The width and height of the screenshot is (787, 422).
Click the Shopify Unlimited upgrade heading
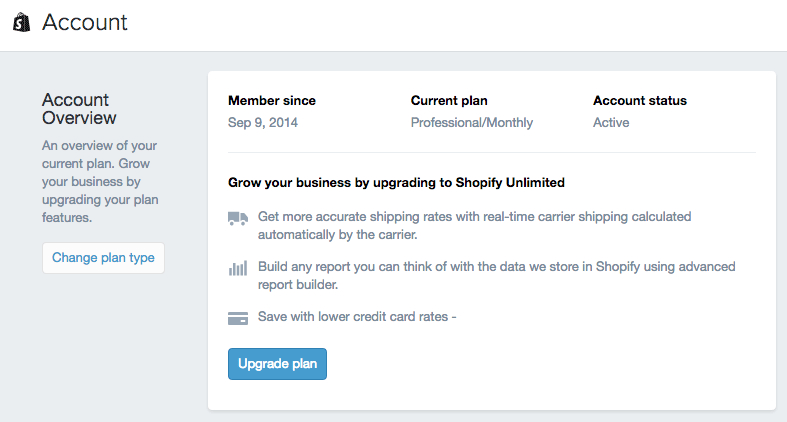click(397, 183)
